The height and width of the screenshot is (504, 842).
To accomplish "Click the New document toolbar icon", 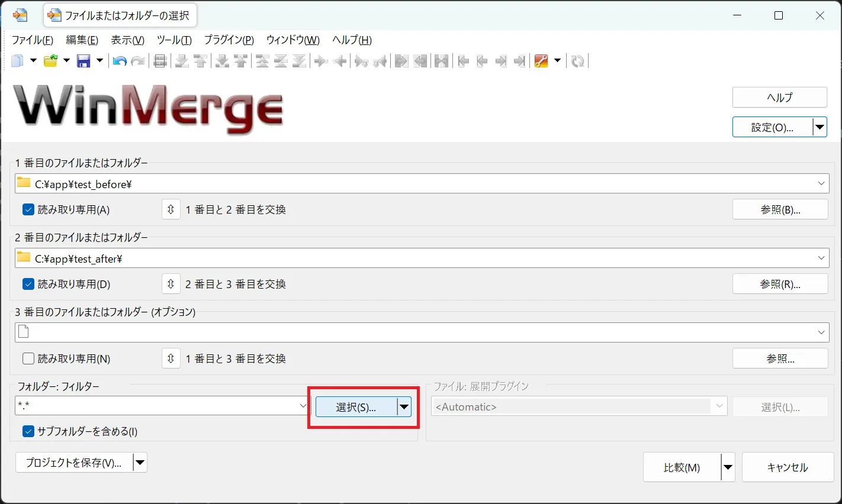I will pos(18,61).
